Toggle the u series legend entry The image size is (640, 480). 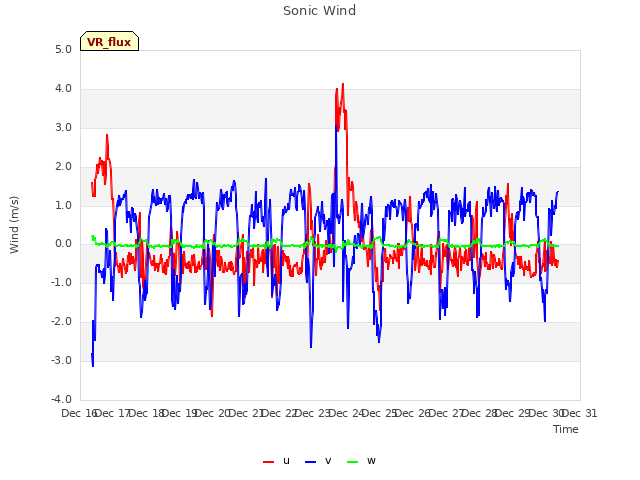(x=276, y=461)
